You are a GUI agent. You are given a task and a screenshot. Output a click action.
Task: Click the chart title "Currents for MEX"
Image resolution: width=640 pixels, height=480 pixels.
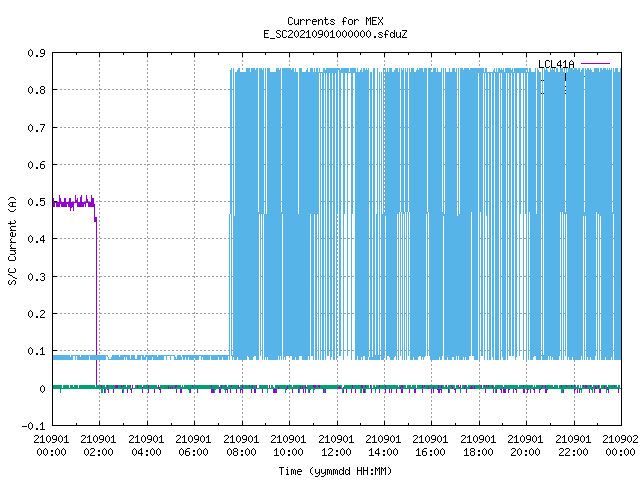click(335, 21)
